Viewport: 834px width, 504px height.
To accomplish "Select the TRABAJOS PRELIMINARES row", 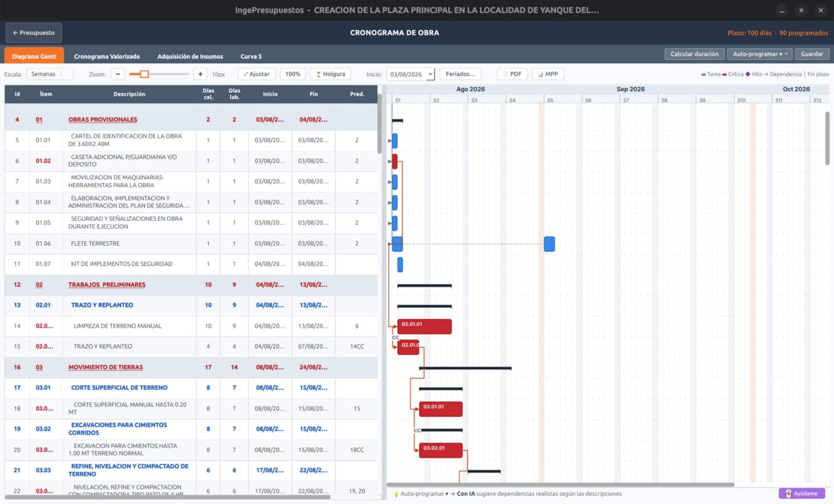I will pos(191,285).
